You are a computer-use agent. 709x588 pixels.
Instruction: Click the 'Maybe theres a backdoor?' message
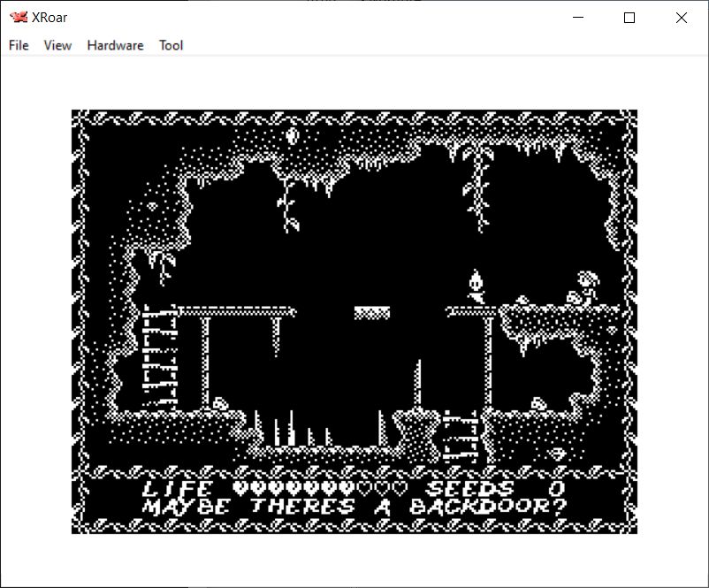point(354,508)
